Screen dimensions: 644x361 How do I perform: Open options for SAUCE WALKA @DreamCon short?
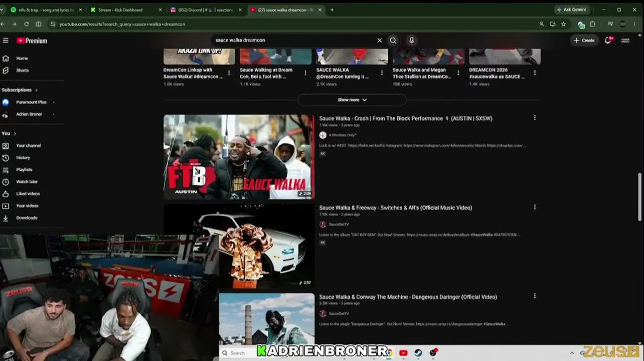coord(382,73)
